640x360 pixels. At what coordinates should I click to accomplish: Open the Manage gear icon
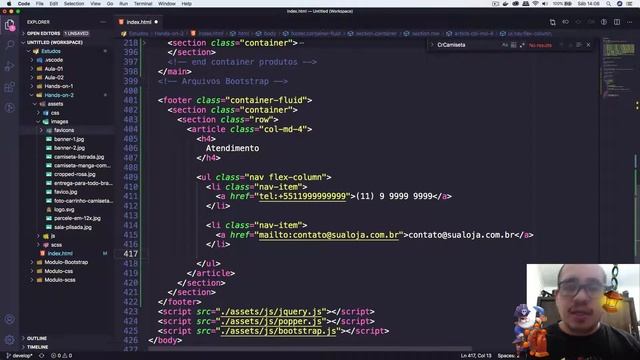pyautogui.click(x=10, y=340)
